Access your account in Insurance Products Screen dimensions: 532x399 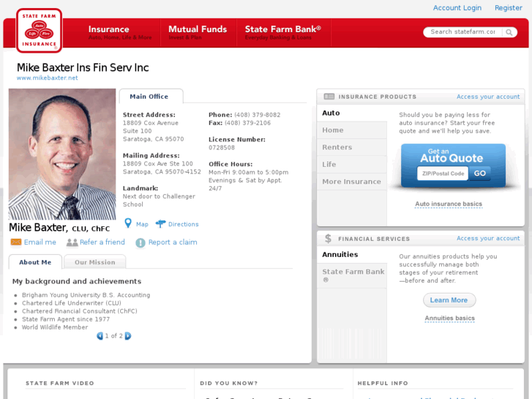click(x=488, y=97)
